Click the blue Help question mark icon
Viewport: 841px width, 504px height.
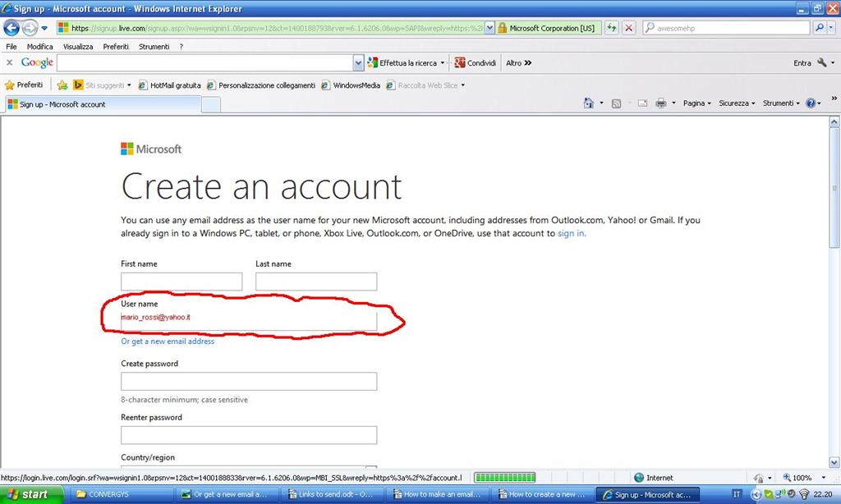coord(811,103)
